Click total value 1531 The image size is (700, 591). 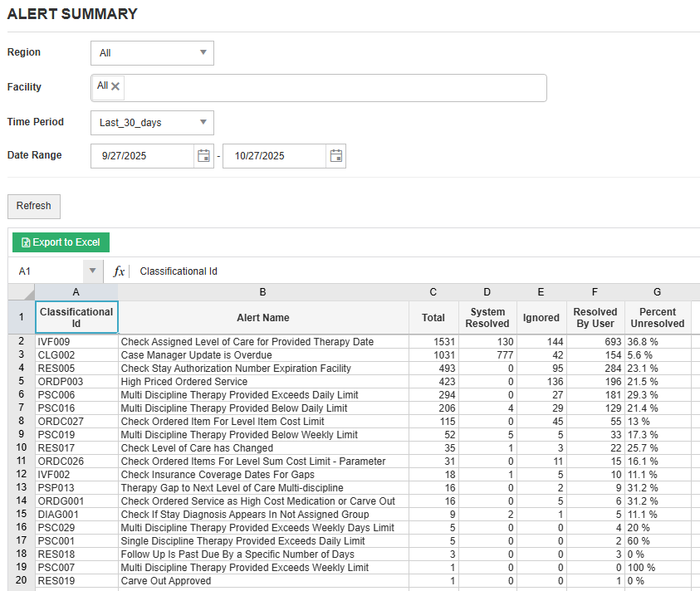[433, 342]
